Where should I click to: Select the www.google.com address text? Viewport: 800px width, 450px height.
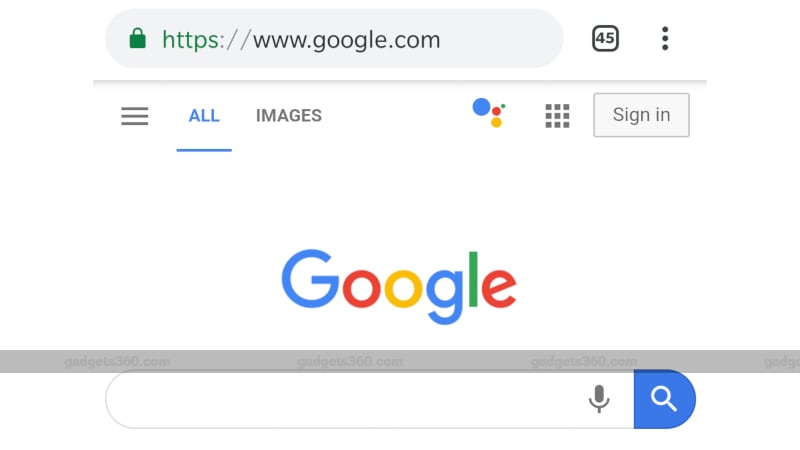pos(346,40)
